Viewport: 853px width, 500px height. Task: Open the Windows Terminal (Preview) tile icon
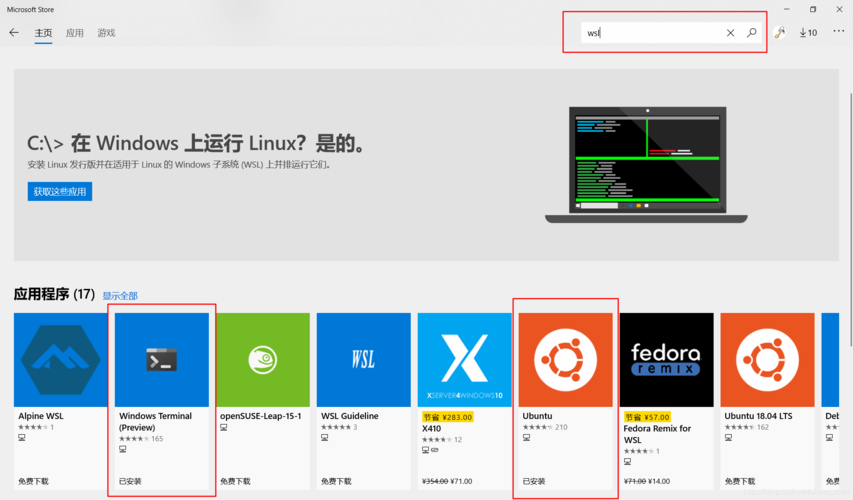tap(162, 360)
